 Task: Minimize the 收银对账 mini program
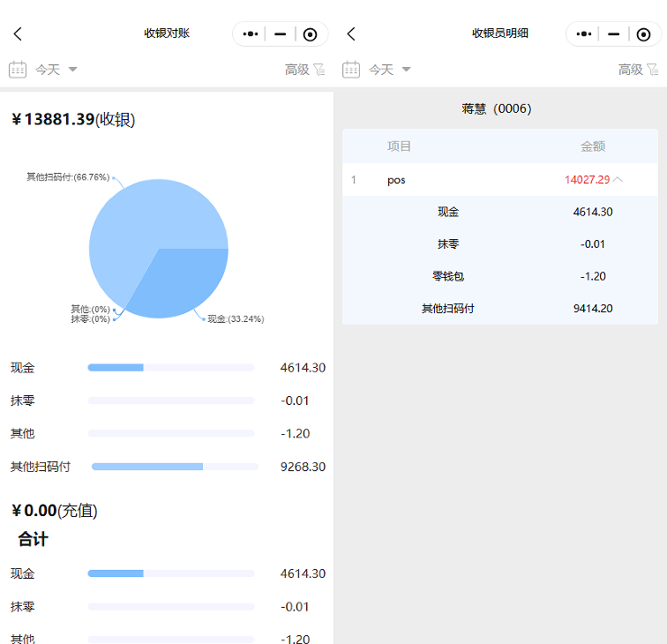coord(281,34)
